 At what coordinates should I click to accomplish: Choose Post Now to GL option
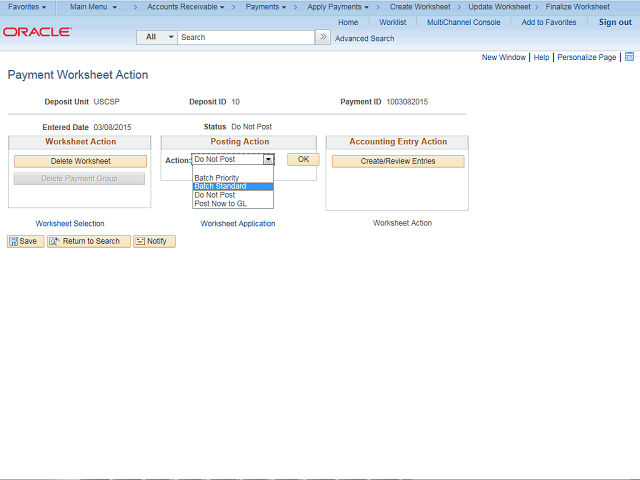click(x=233, y=204)
